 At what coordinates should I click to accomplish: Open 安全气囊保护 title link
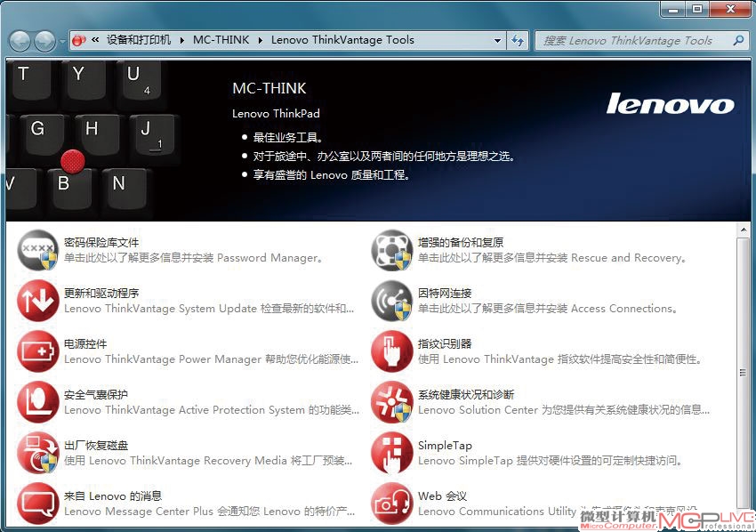point(96,394)
